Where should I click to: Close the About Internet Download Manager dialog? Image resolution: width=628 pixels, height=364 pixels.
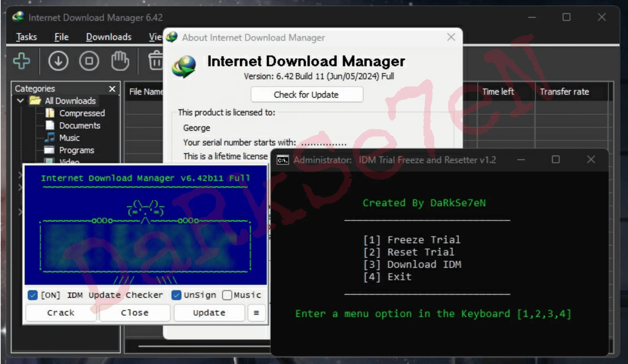point(451,37)
